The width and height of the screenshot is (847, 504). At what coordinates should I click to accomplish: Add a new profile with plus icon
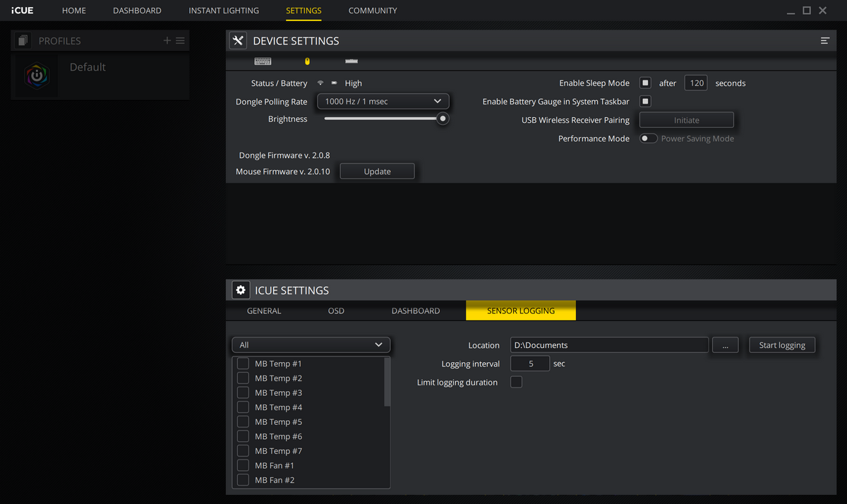tap(167, 41)
